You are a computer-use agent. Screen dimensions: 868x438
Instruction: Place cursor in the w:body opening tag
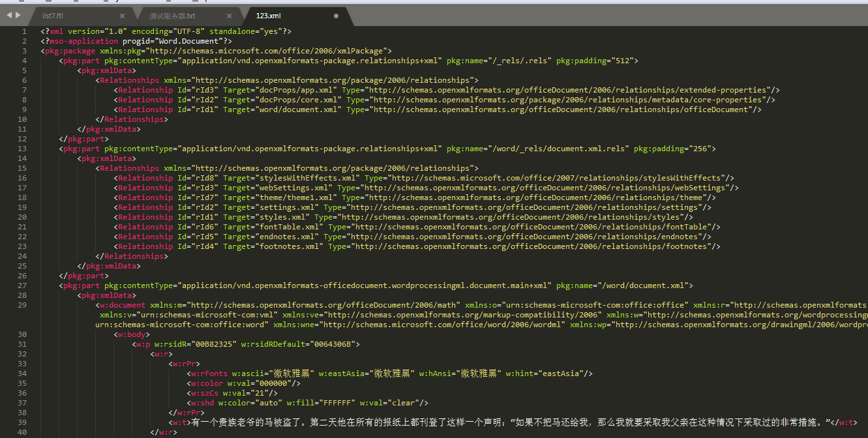[x=131, y=334]
